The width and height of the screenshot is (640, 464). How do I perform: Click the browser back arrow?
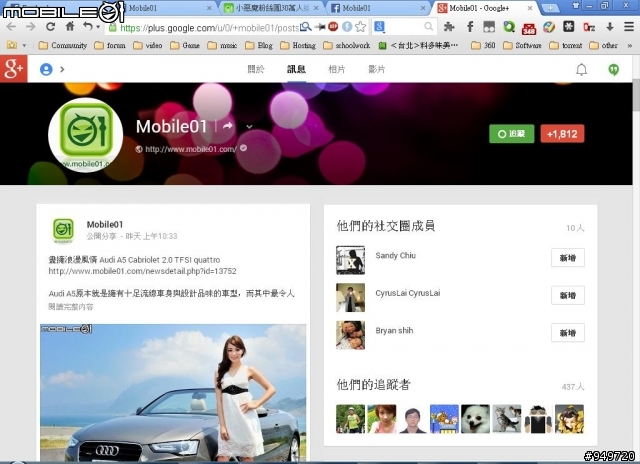pyautogui.click(x=11, y=27)
